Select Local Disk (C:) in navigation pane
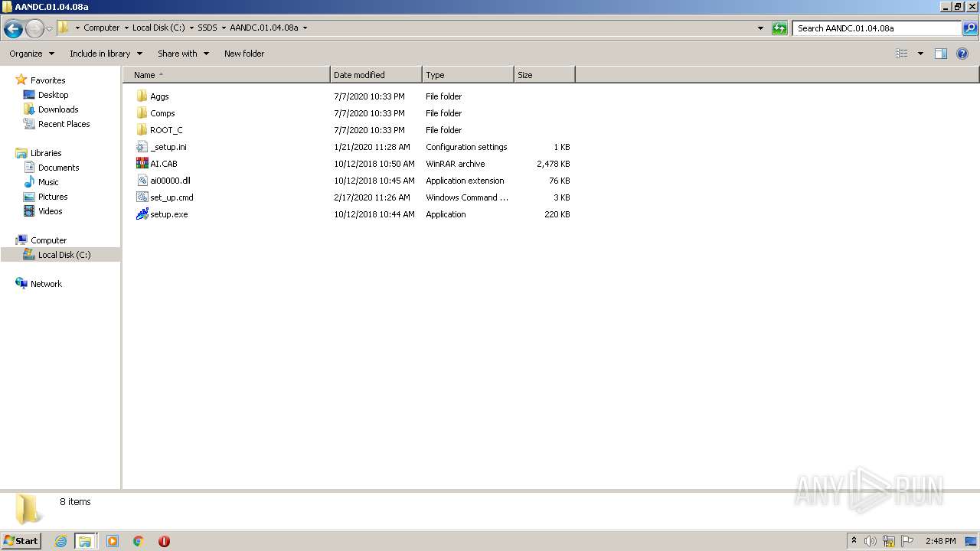980x551 pixels. (x=64, y=255)
